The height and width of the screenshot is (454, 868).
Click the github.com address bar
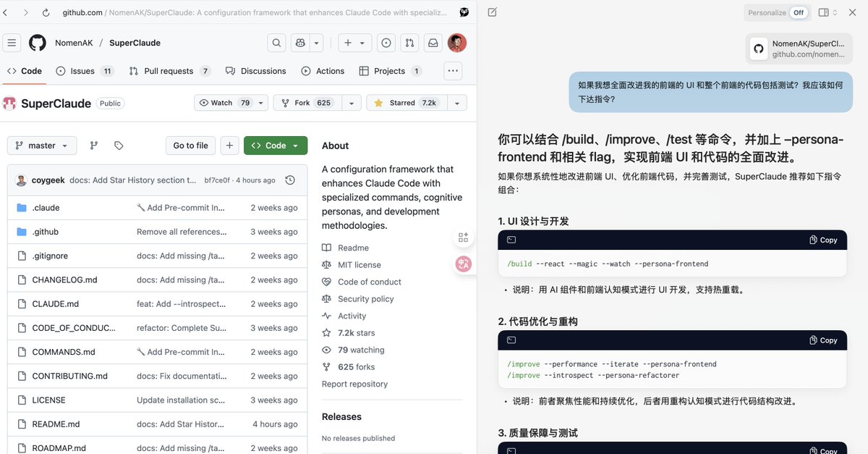253,12
